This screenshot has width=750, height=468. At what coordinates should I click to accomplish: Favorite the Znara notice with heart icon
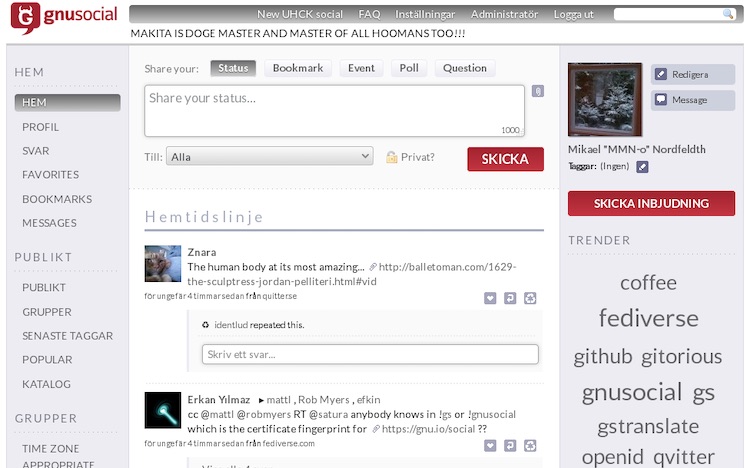pyautogui.click(x=490, y=298)
